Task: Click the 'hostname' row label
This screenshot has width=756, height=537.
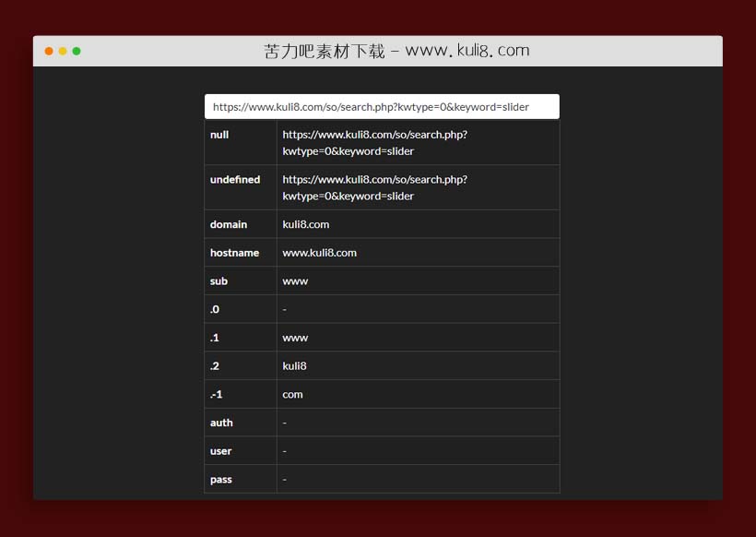Action: point(234,253)
